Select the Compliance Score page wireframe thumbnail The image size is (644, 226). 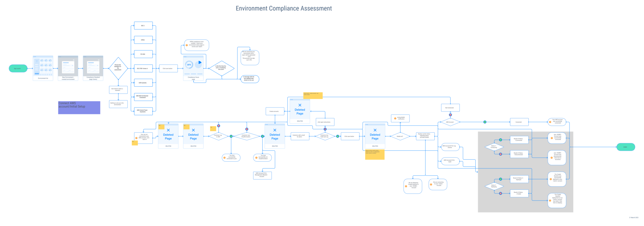[x=193, y=66]
